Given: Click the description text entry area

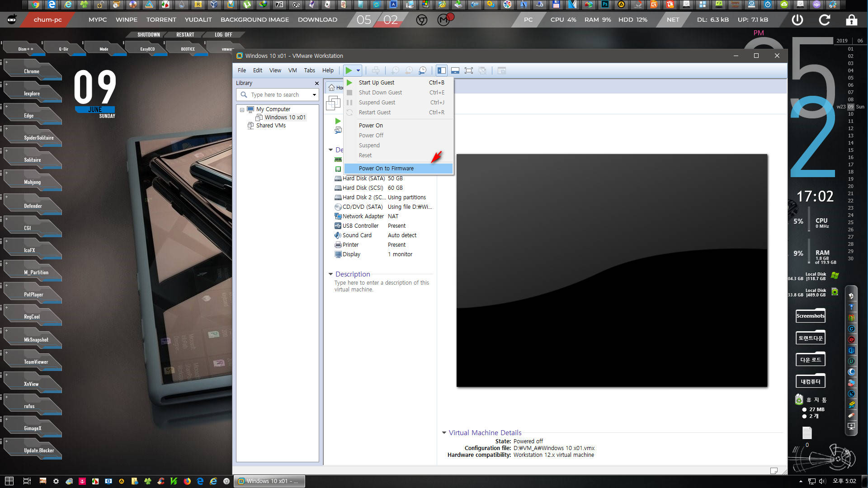Looking at the screenshot, I should coord(383,286).
